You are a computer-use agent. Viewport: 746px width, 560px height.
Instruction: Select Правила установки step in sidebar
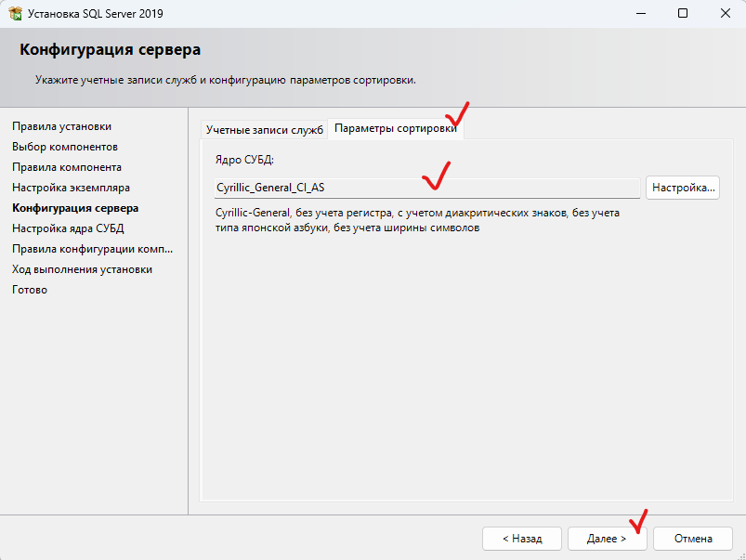point(62,126)
